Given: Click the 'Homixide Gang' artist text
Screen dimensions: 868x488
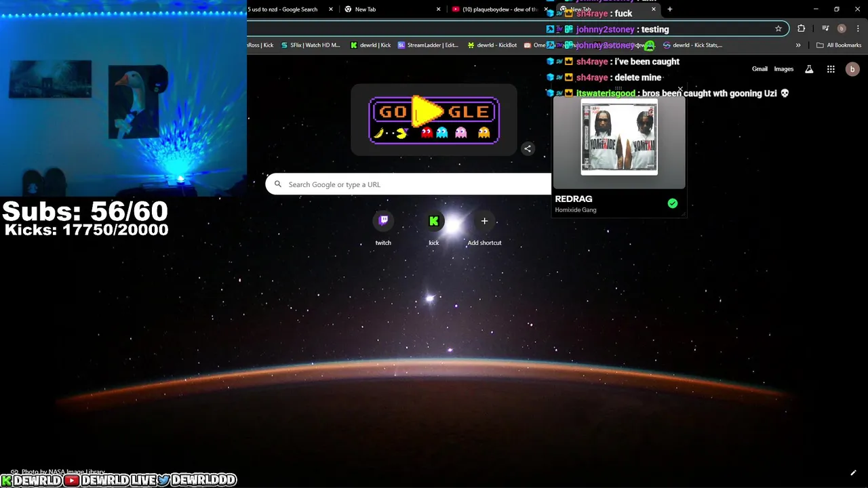Looking at the screenshot, I should (576, 210).
